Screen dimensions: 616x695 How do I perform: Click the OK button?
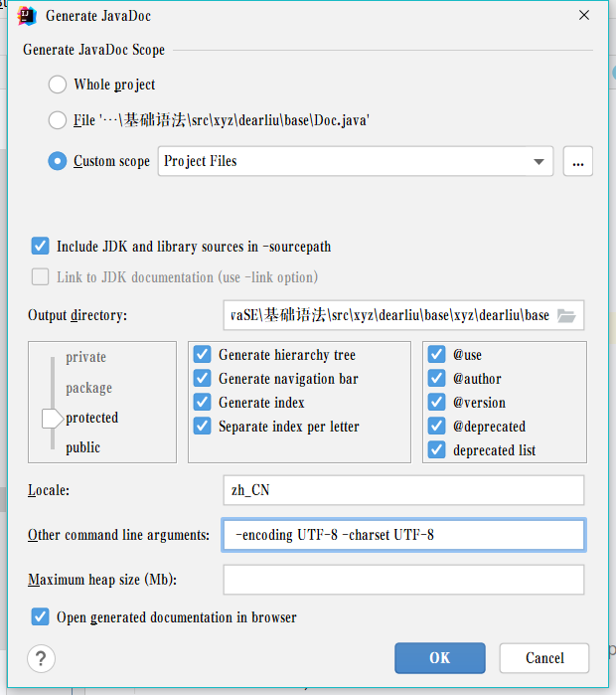tap(439, 658)
